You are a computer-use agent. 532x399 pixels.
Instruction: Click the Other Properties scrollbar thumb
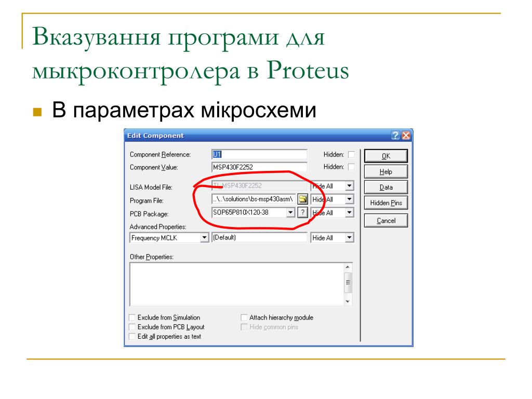[348, 282]
